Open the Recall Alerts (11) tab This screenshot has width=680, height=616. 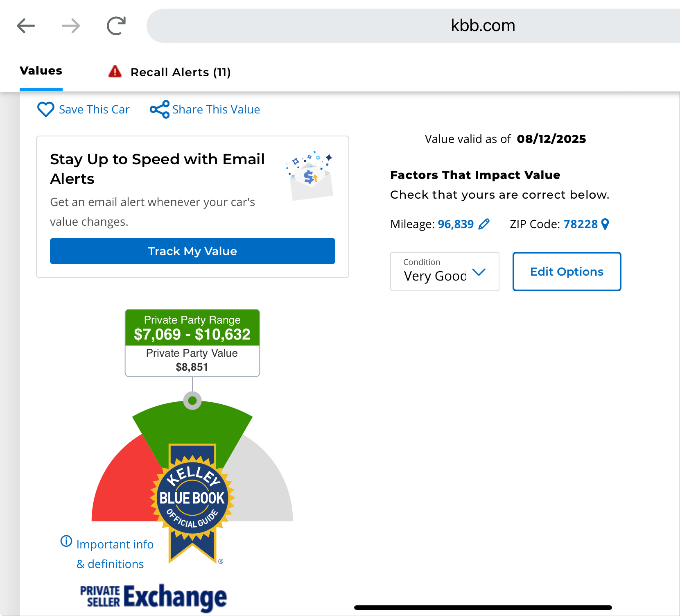click(x=180, y=72)
